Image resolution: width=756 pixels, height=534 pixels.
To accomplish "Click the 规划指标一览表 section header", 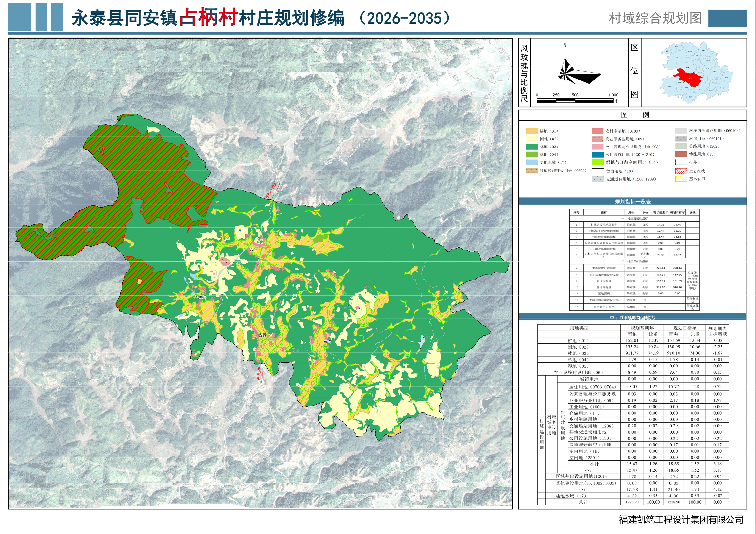I will (633, 202).
